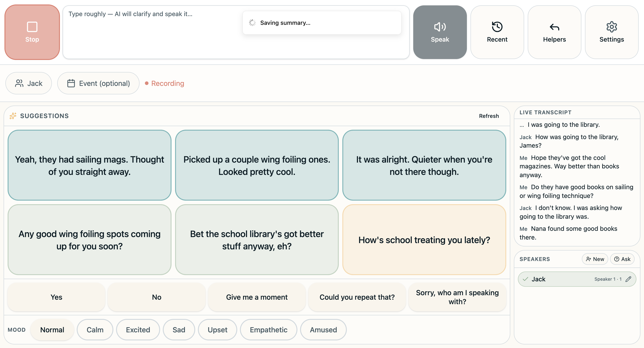Set mood to Amused
The width and height of the screenshot is (644, 348).
coord(323,329)
